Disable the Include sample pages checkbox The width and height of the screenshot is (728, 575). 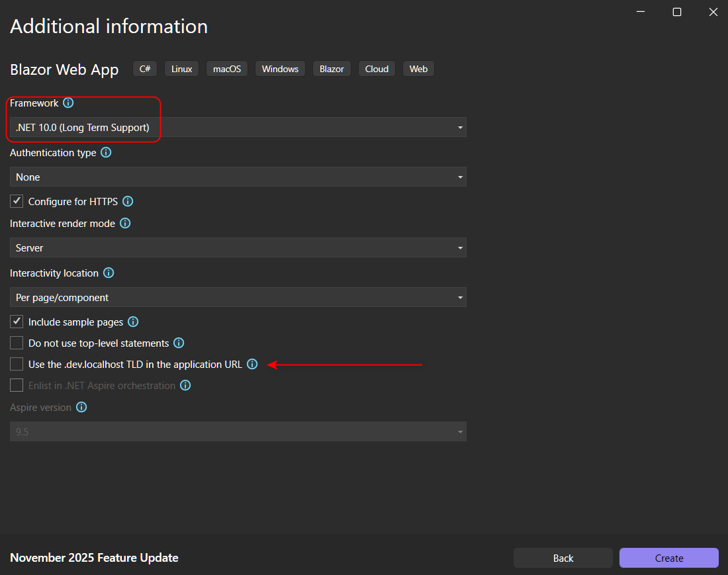[17, 322]
